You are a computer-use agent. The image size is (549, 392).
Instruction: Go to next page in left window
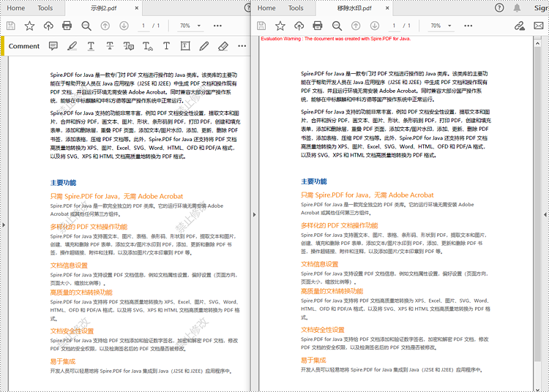click(x=124, y=26)
